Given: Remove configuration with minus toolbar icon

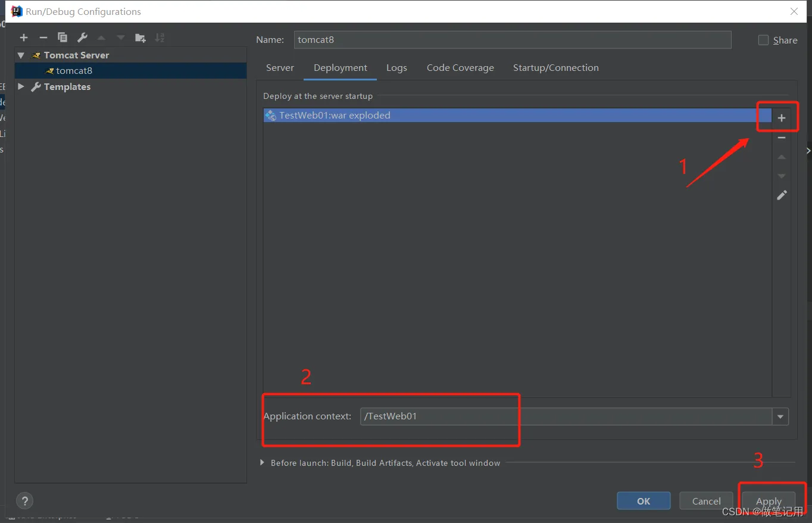Looking at the screenshot, I should (x=43, y=38).
